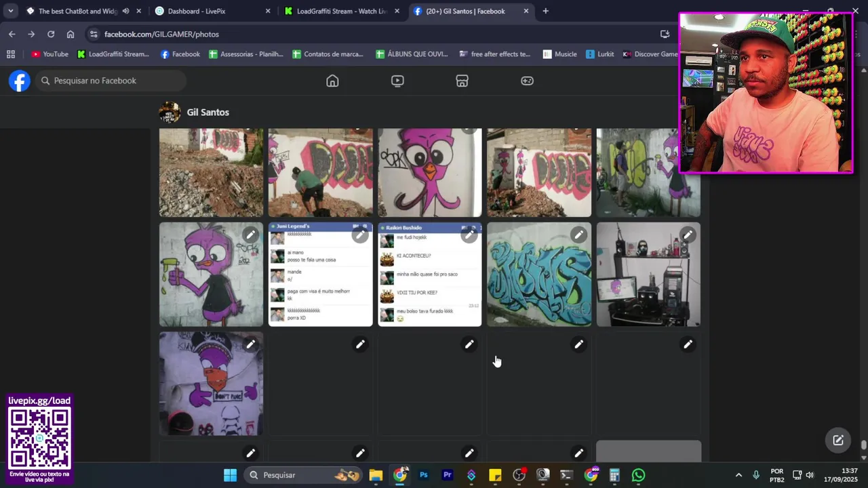Switch to the Dashboard - LivePix tab
This screenshot has width=868, height=488.
(212, 11)
